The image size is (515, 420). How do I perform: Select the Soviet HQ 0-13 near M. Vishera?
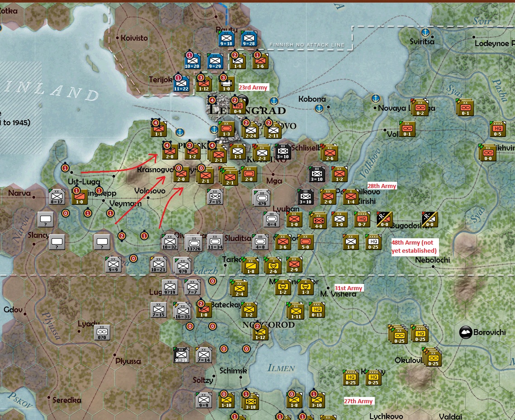tap(317, 310)
